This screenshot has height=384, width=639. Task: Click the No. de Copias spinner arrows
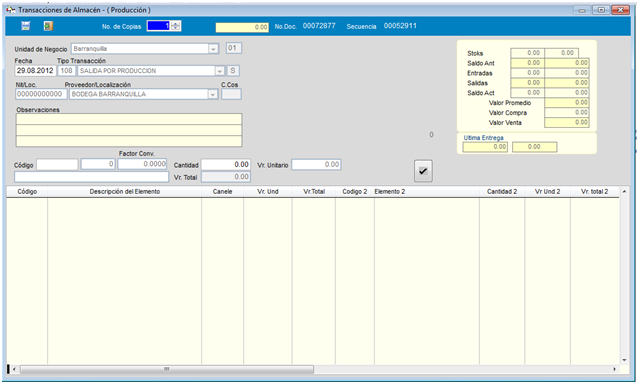point(176,26)
